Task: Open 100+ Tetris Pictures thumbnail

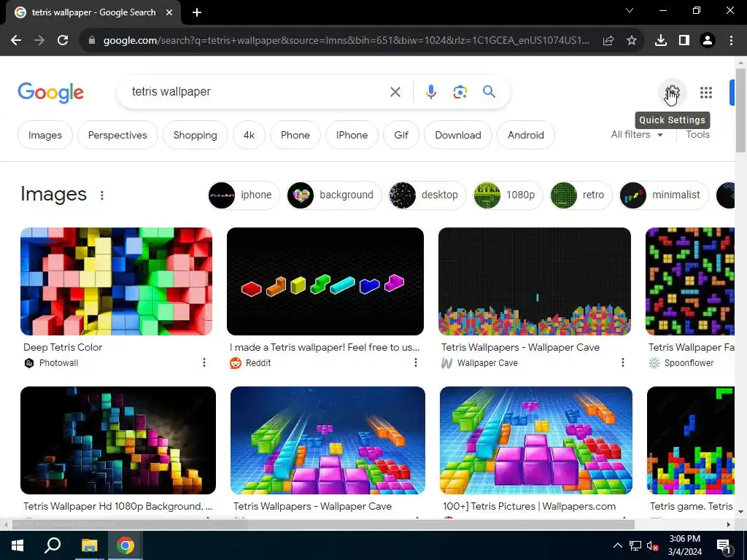Action: (536, 440)
